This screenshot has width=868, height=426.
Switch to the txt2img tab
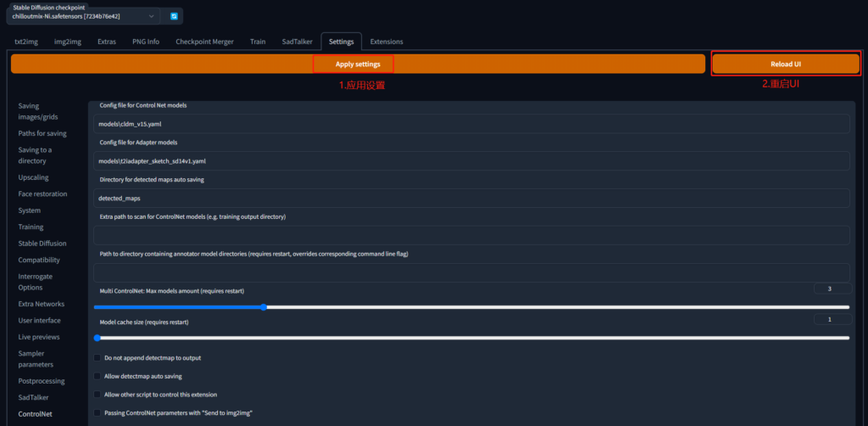click(x=25, y=42)
